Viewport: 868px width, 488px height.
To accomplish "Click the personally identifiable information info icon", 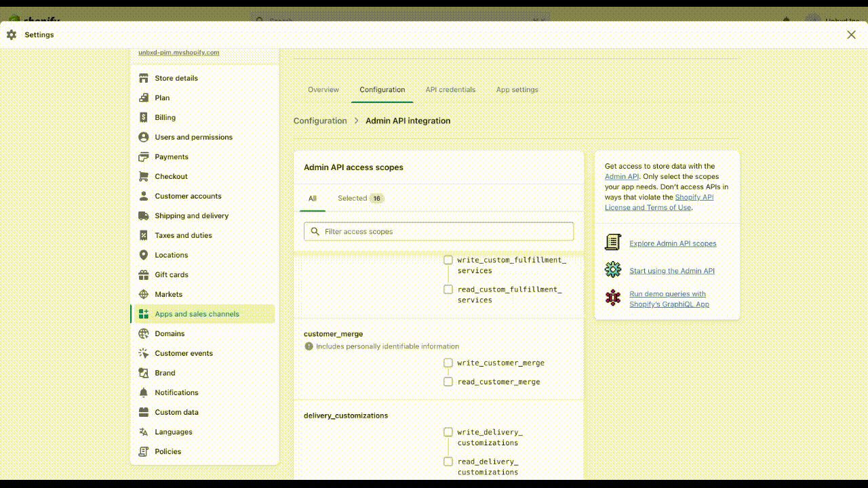I will [x=309, y=346].
